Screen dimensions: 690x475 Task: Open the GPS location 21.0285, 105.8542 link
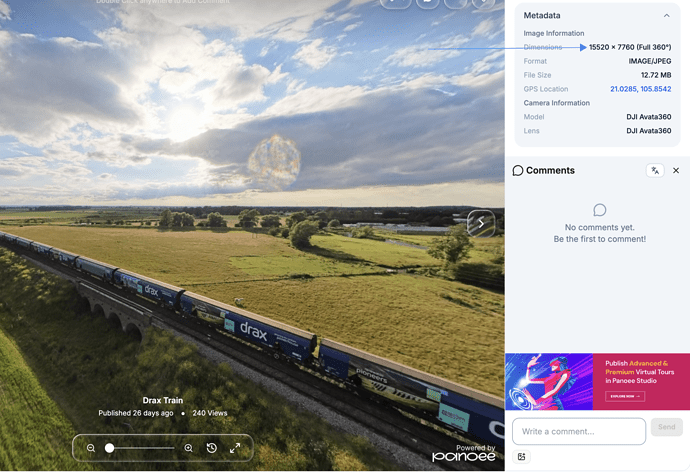coord(640,89)
